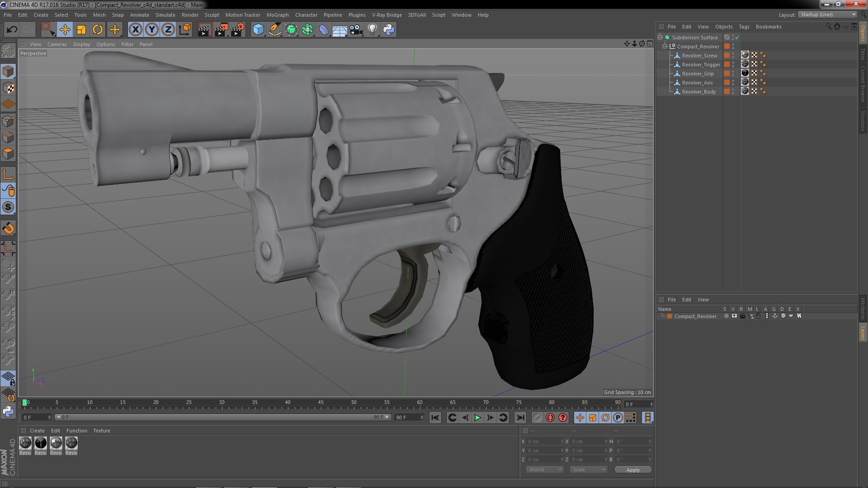
Task: Toggle Subdivision Surface enable checkmark
Action: (x=737, y=38)
